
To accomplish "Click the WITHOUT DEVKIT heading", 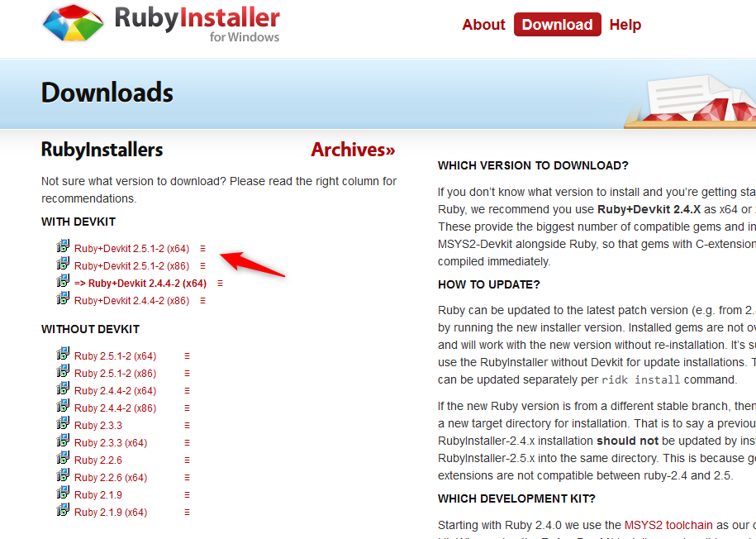I will click(91, 330).
